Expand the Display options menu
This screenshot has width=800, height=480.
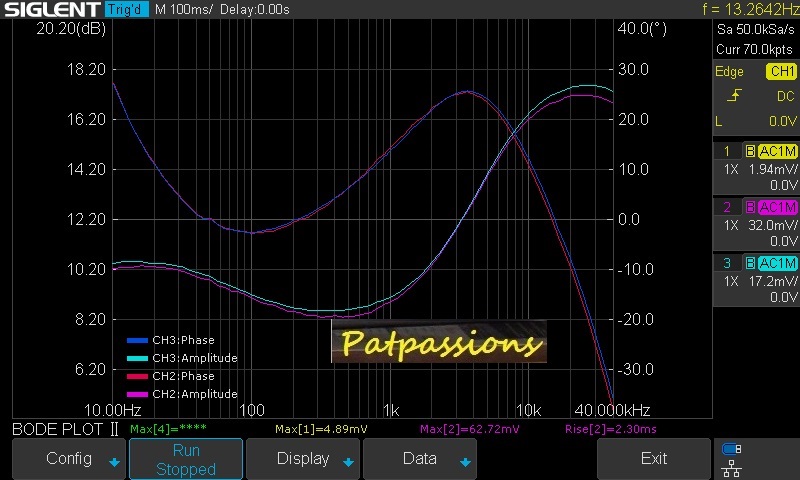pos(302,459)
